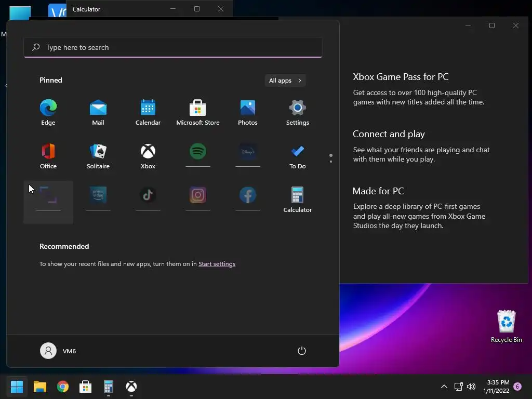Click the Recommended section label
The image size is (532, 399).
tap(64, 246)
